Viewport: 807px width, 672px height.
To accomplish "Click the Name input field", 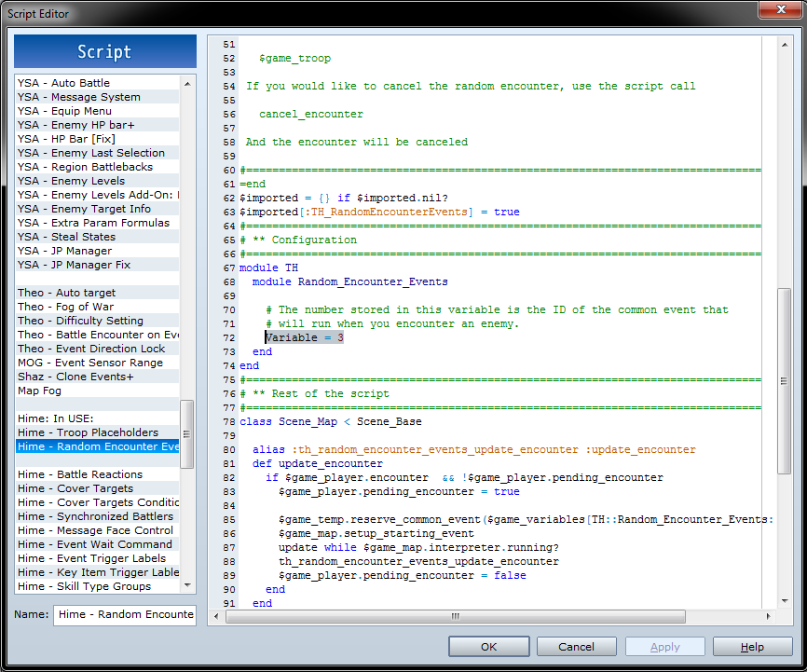I will [x=125, y=615].
